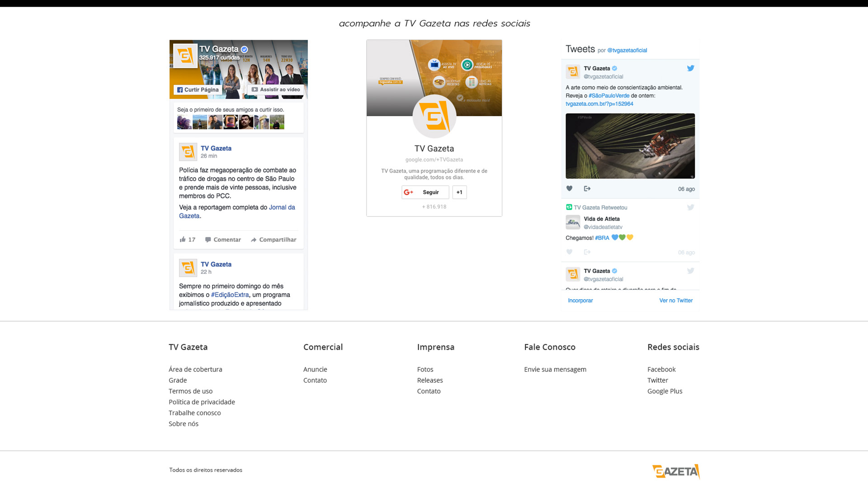Click the 06 ago date on the first tweet
868x488 pixels.
click(x=686, y=189)
